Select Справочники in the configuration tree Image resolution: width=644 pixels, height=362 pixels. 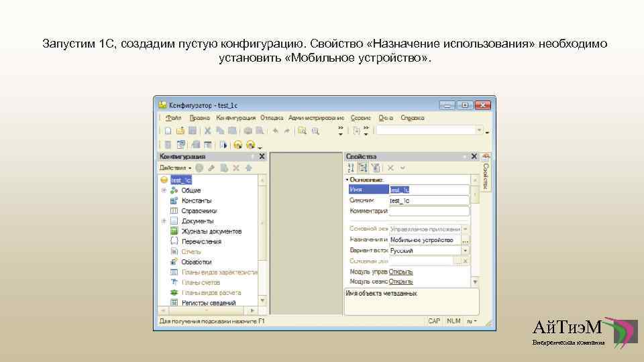199,211
